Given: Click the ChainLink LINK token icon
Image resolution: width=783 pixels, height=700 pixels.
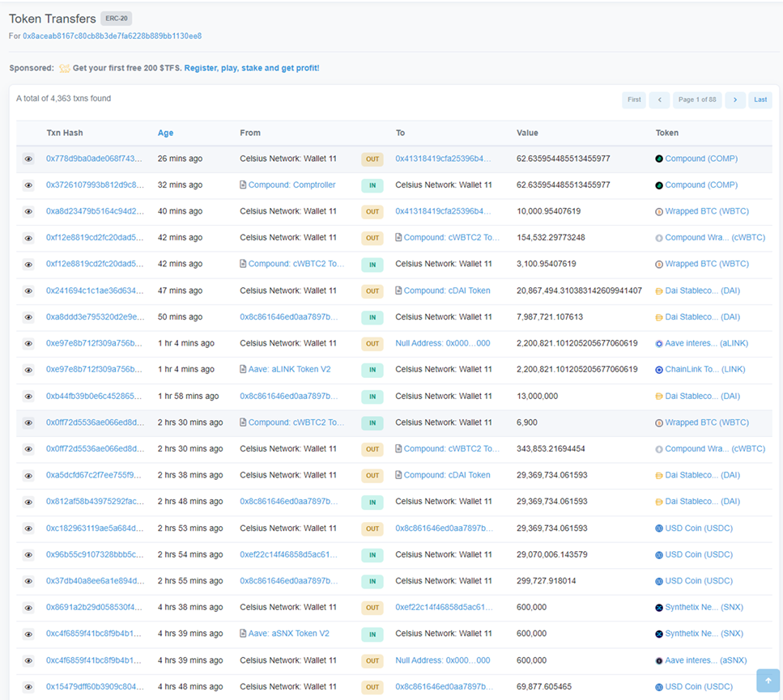Looking at the screenshot, I should (659, 370).
